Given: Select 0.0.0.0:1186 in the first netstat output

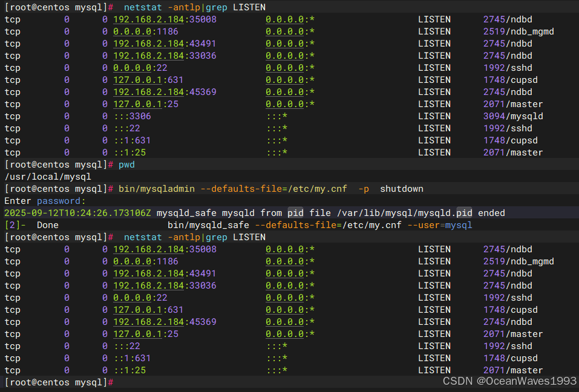Looking at the screenshot, I should tap(145, 31).
